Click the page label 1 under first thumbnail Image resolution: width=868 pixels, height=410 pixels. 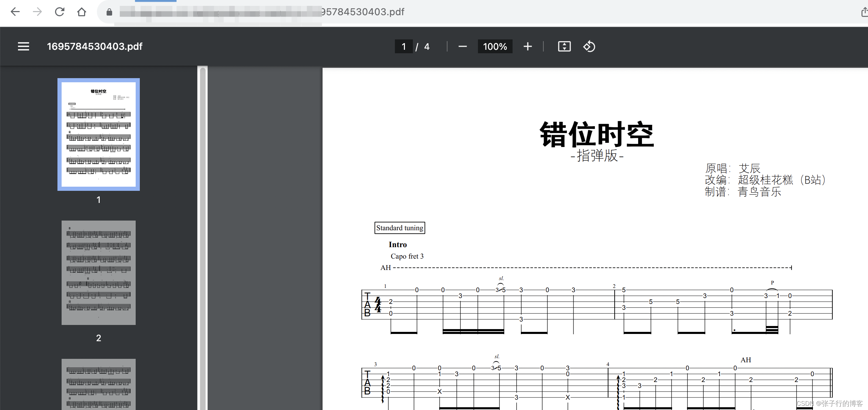[99, 200]
